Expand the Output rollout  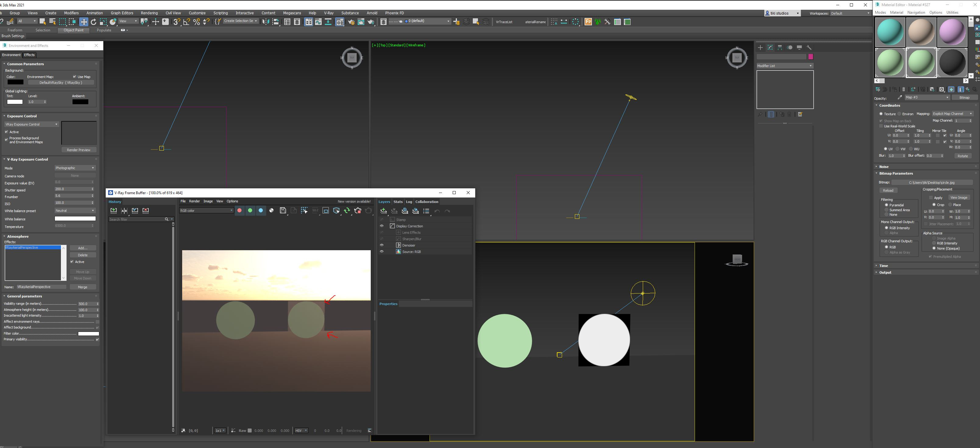coord(885,272)
